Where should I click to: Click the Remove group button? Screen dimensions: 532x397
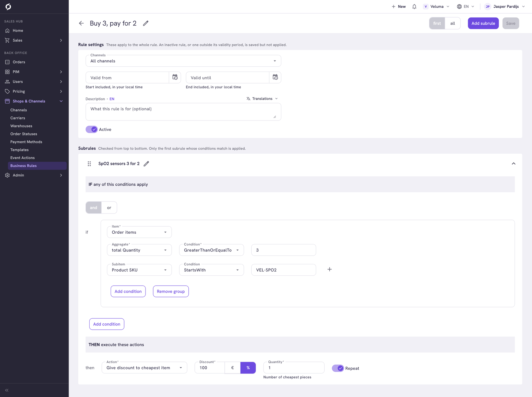click(x=171, y=291)
